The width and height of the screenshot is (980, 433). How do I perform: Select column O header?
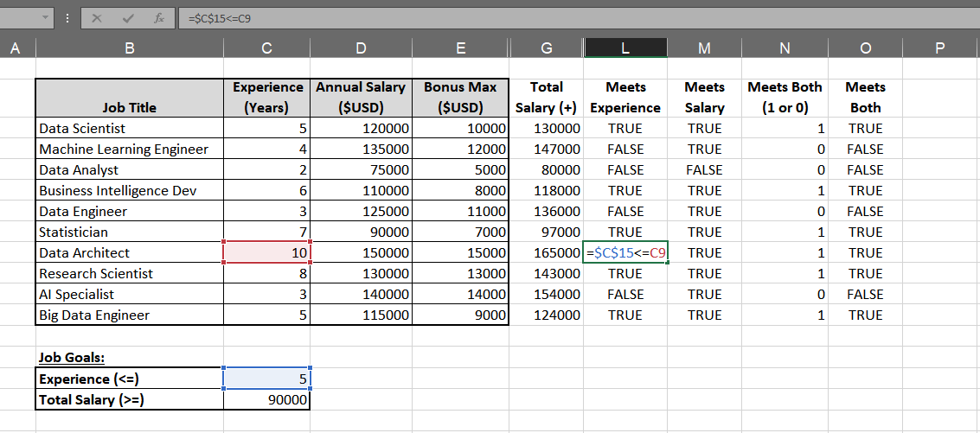tap(866, 48)
